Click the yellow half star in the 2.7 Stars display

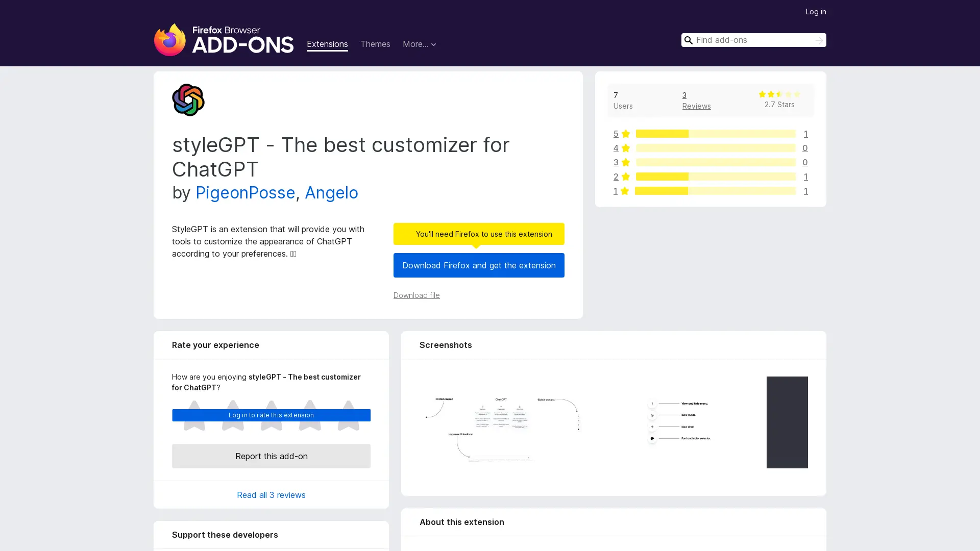pyautogui.click(x=778, y=94)
